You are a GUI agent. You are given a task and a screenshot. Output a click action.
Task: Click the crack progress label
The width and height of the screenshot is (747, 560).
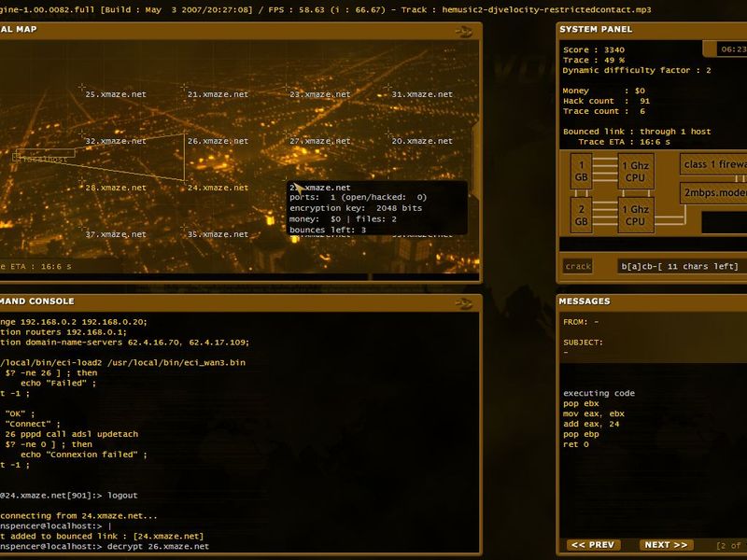point(578,266)
